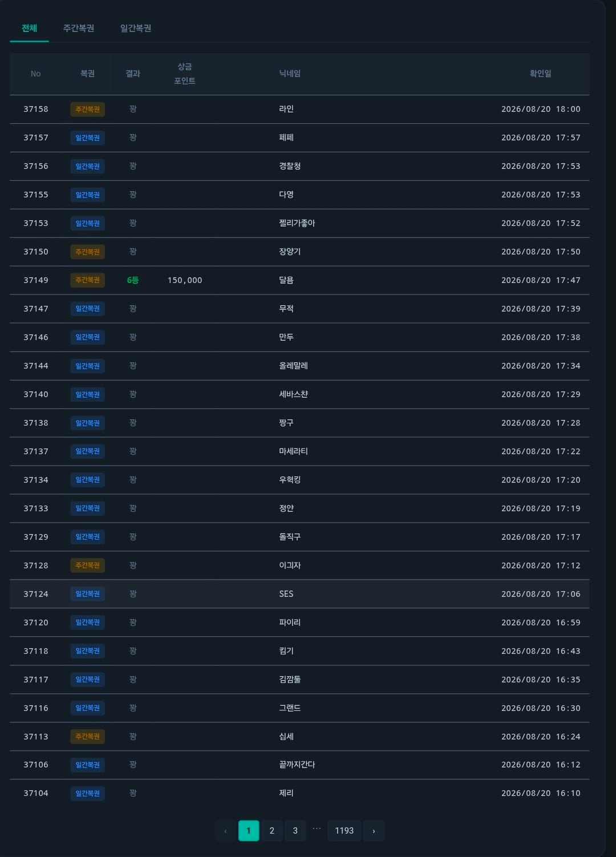
Task: Switch to the 일간복권 tab
Action: click(x=136, y=28)
